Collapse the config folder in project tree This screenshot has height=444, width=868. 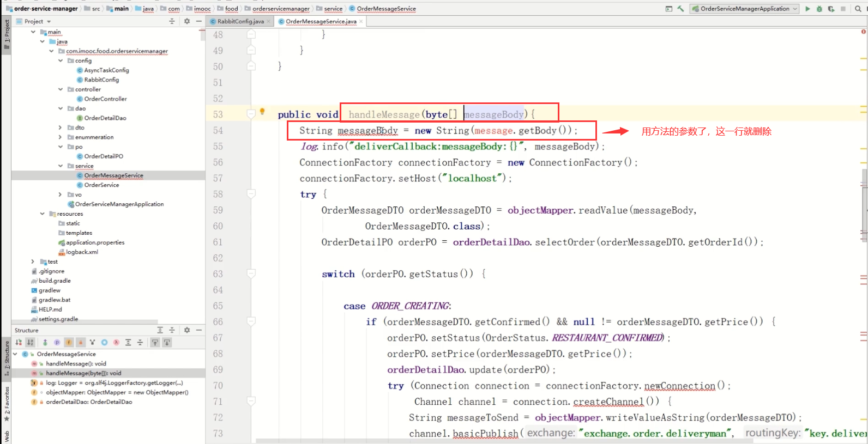pos(61,60)
